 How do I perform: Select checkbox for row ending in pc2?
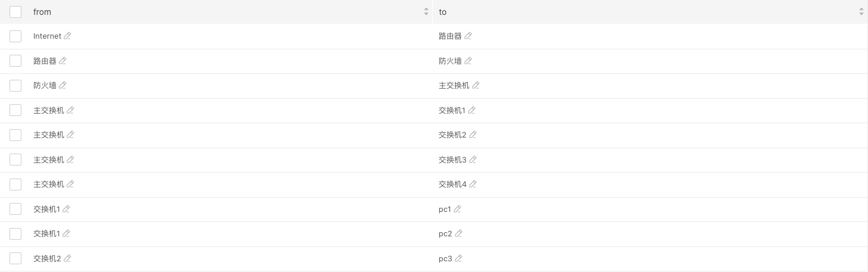click(15, 234)
